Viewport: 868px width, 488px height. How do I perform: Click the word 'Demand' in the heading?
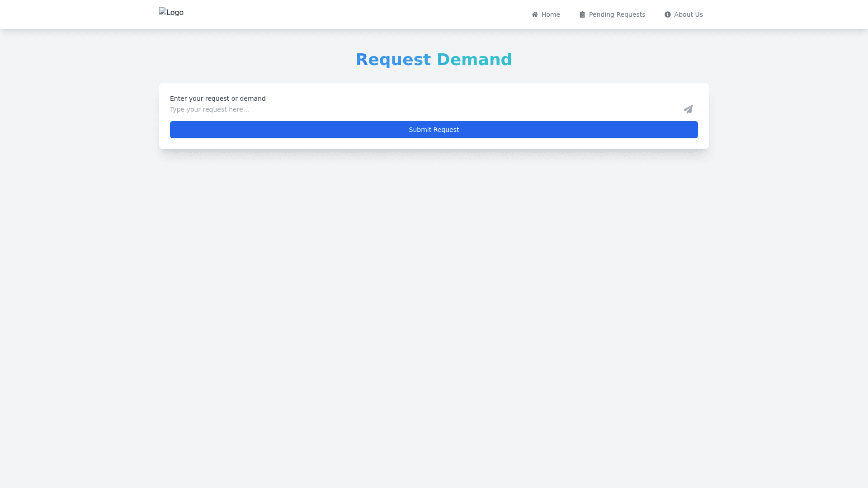point(474,60)
